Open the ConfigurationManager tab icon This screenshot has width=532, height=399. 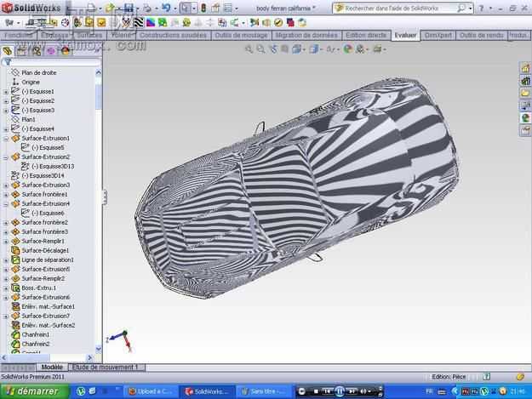(37, 51)
